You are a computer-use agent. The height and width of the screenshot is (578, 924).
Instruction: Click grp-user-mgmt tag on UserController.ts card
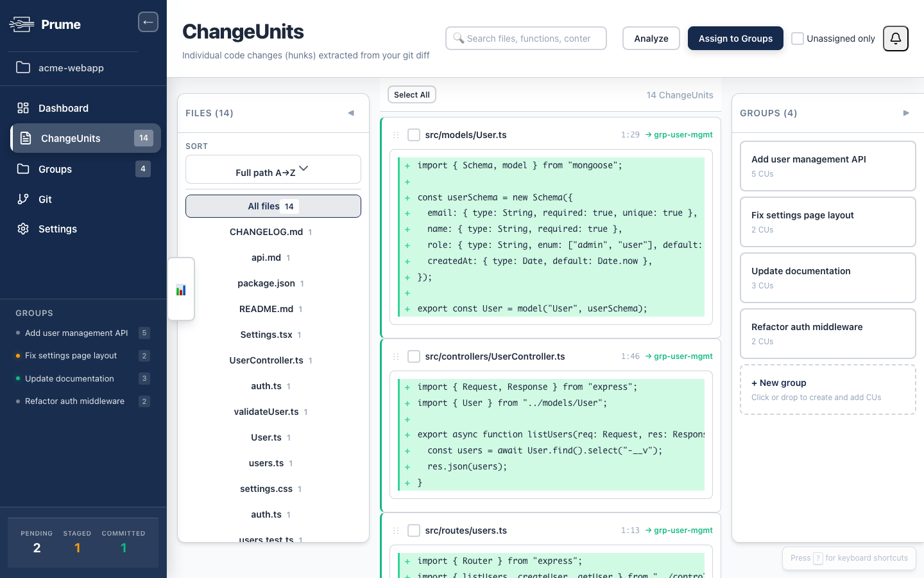[x=679, y=356]
